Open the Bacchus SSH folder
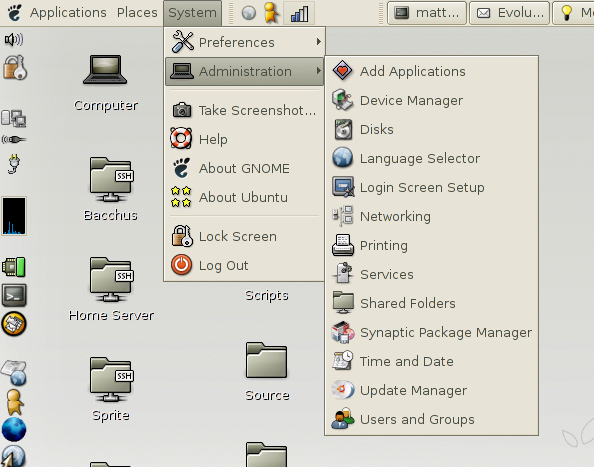 111,189
